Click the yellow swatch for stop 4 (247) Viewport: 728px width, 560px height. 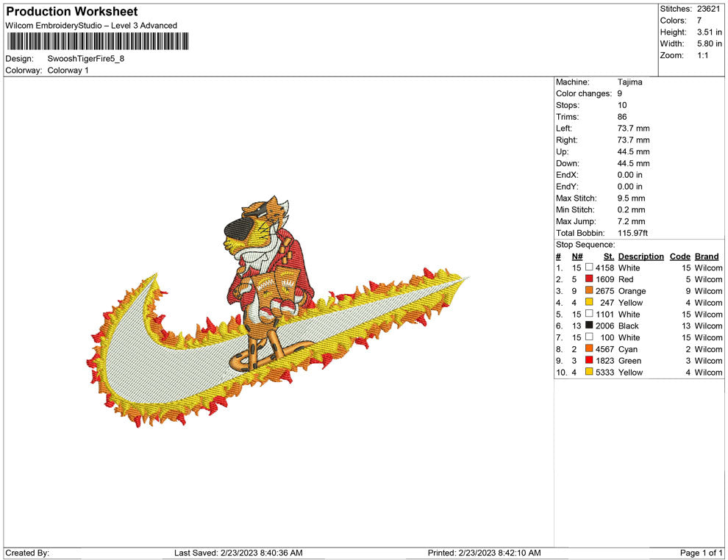click(x=589, y=302)
